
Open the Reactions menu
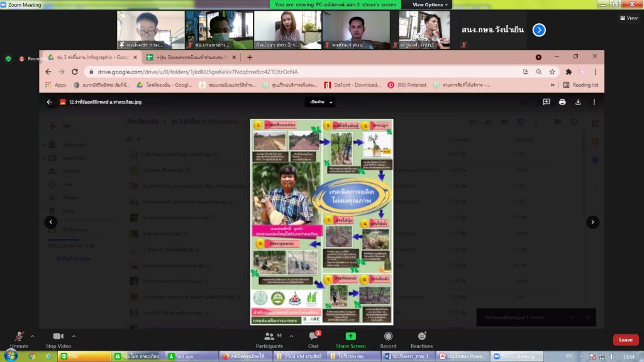tap(421, 337)
